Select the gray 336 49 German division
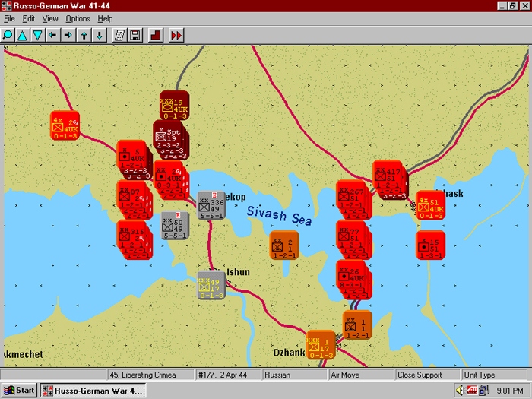 coord(211,206)
